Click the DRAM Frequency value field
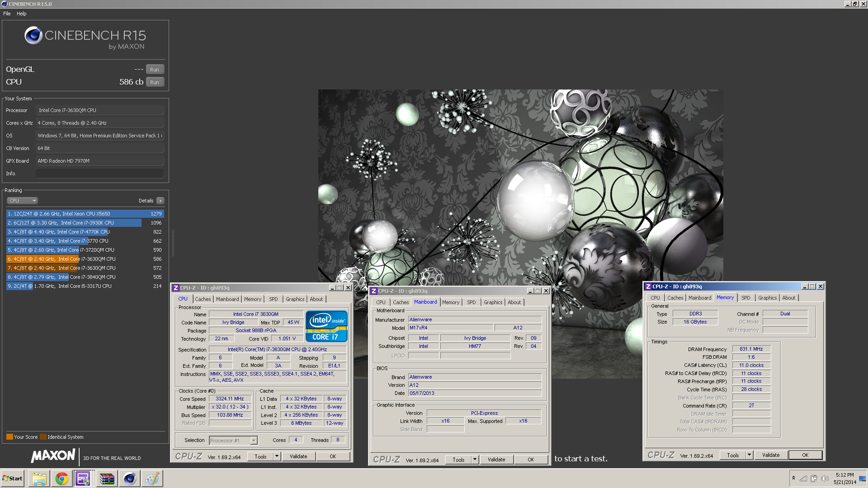The height and width of the screenshot is (488, 868). (x=751, y=349)
